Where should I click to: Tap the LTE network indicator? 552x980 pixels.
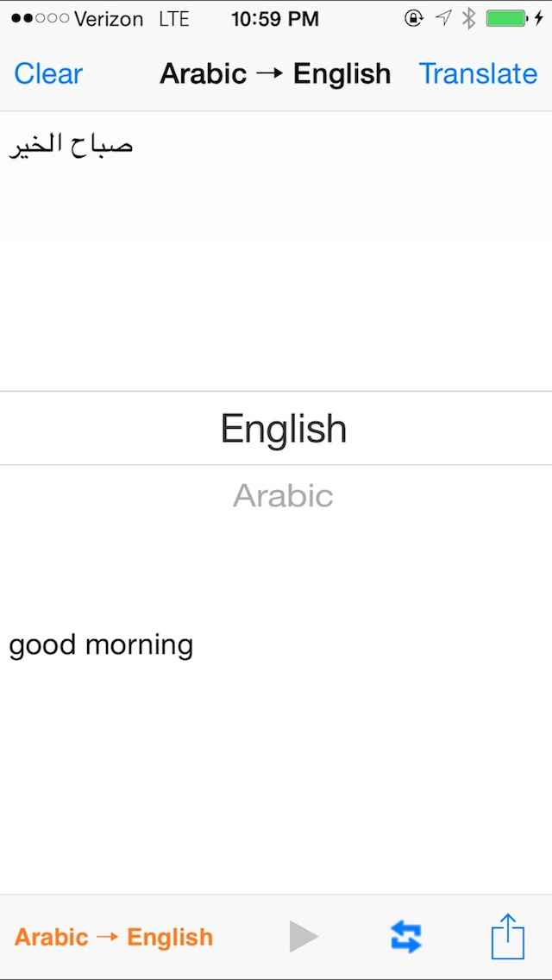tap(175, 18)
